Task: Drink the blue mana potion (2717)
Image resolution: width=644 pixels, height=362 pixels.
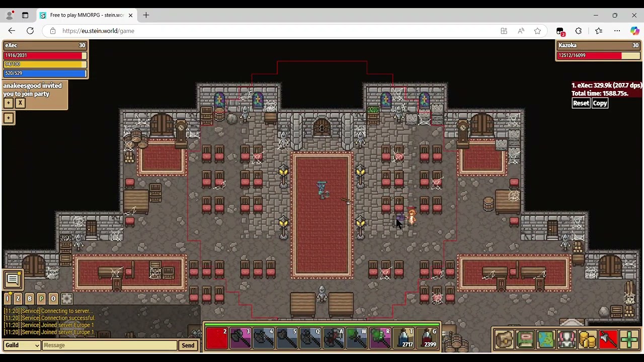Action: [x=403, y=337]
